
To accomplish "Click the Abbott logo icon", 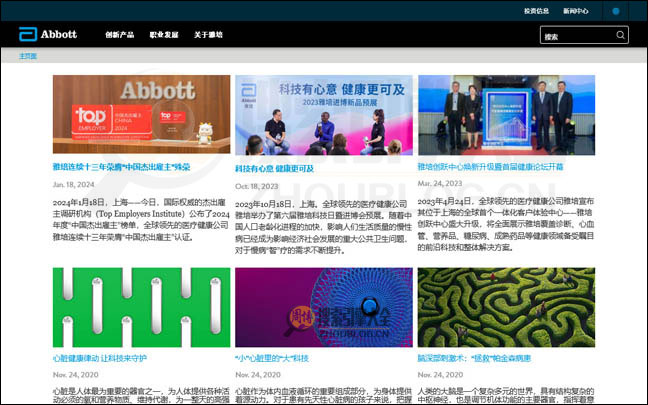I will 28,34.
